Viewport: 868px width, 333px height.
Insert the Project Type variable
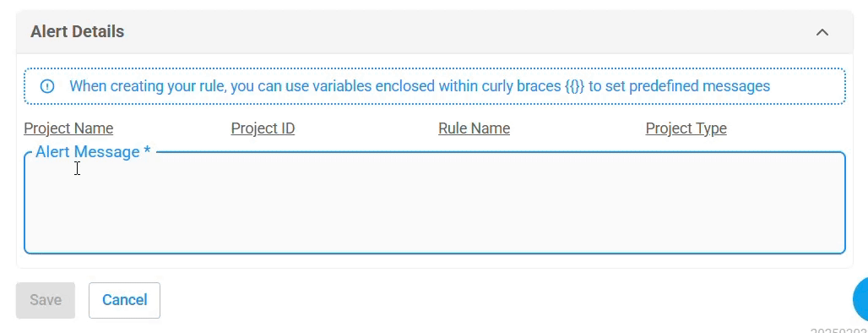click(x=686, y=128)
